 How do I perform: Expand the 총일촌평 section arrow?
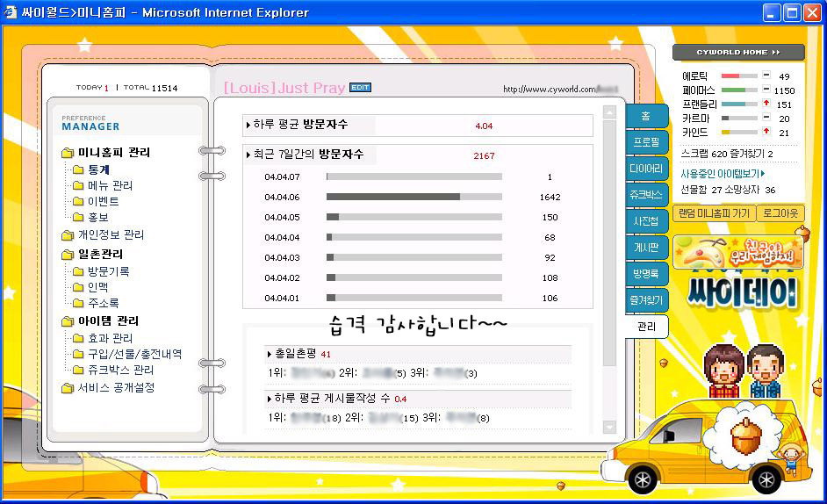coord(270,354)
